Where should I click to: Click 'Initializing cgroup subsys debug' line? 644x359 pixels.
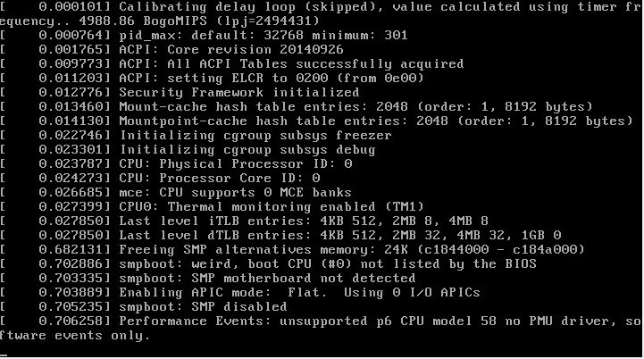coord(188,150)
